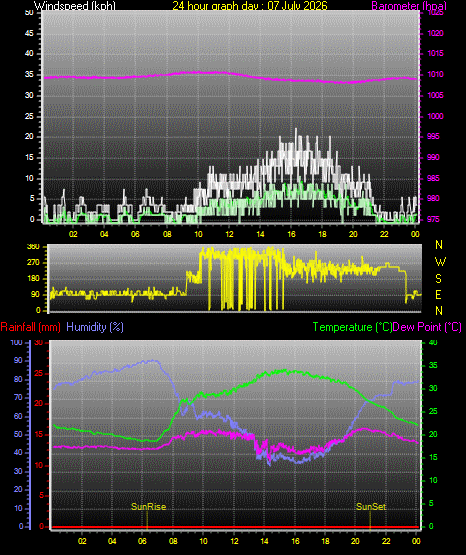Click the 90 value on the wind direction axis
The height and width of the screenshot is (555, 466).
[x=35, y=294]
